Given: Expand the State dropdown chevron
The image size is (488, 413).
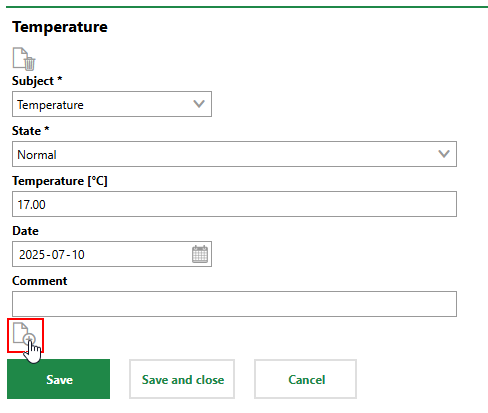Looking at the screenshot, I should tap(444, 154).
